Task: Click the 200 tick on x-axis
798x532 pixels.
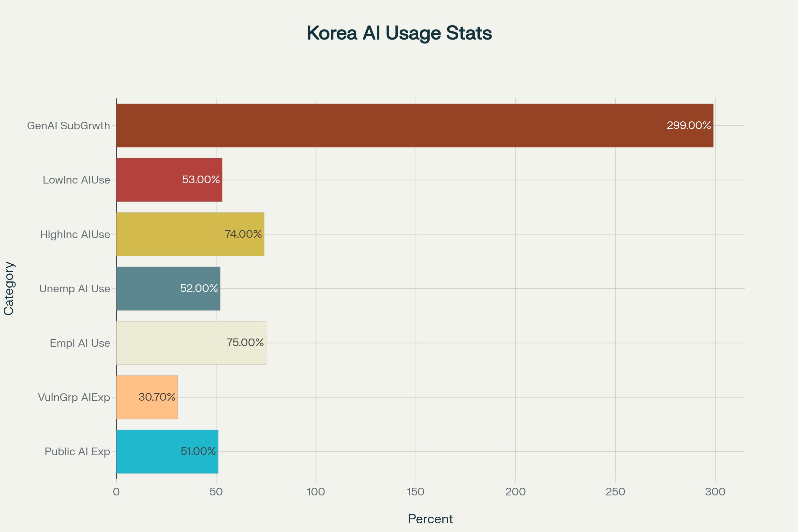Action: pyautogui.click(x=516, y=492)
